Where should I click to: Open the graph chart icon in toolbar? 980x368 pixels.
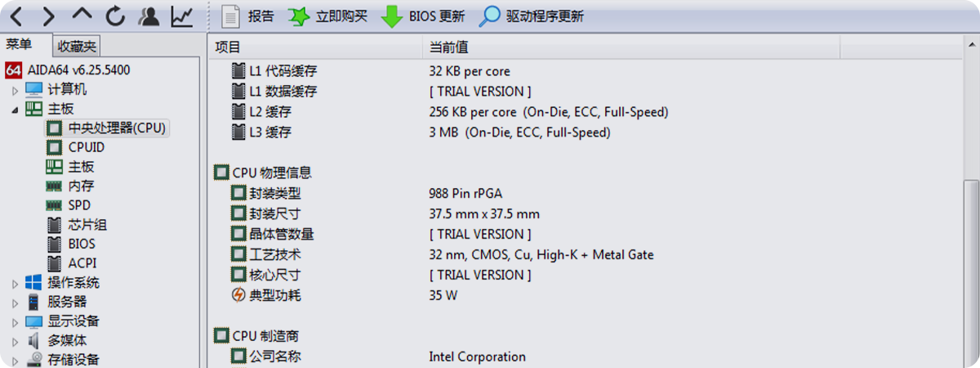(181, 16)
